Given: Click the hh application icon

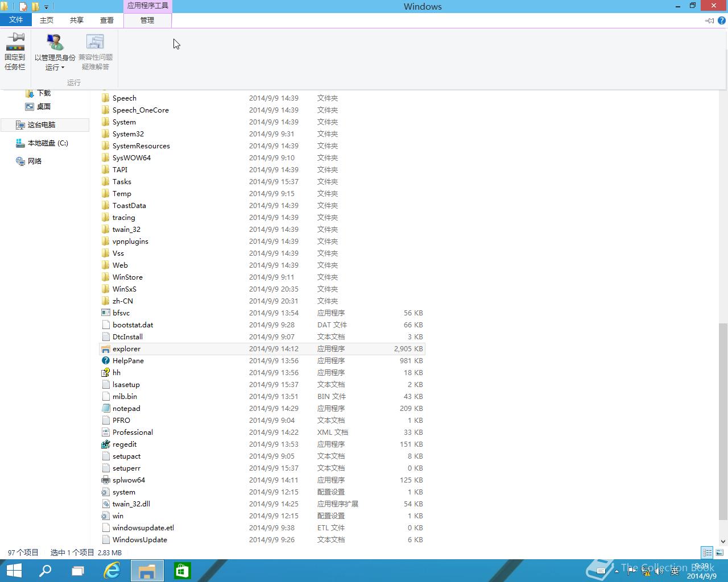Looking at the screenshot, I should tap(105, 373).
